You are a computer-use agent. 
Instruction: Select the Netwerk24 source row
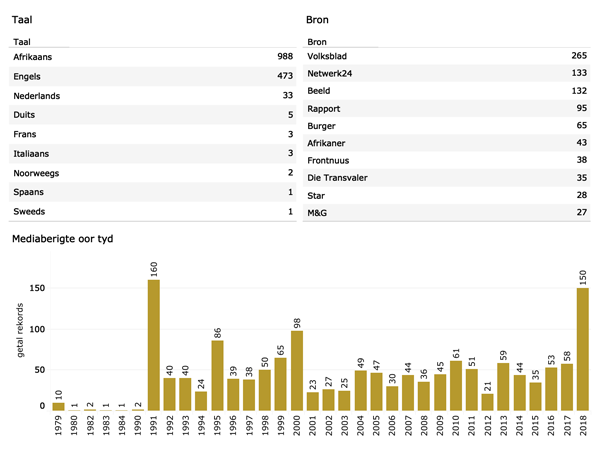(445, 73)
